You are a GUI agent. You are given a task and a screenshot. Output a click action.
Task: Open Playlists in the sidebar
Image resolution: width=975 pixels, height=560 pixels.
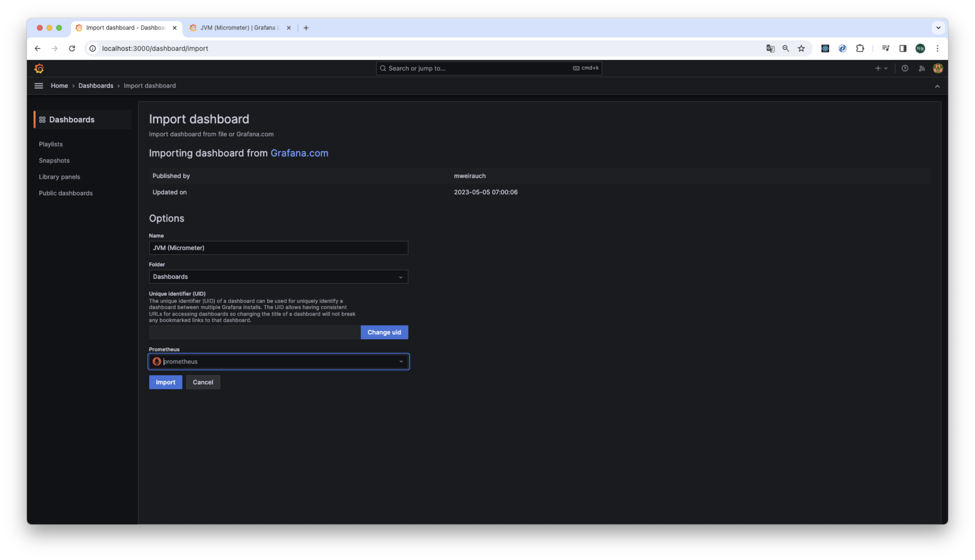point(51,144)
